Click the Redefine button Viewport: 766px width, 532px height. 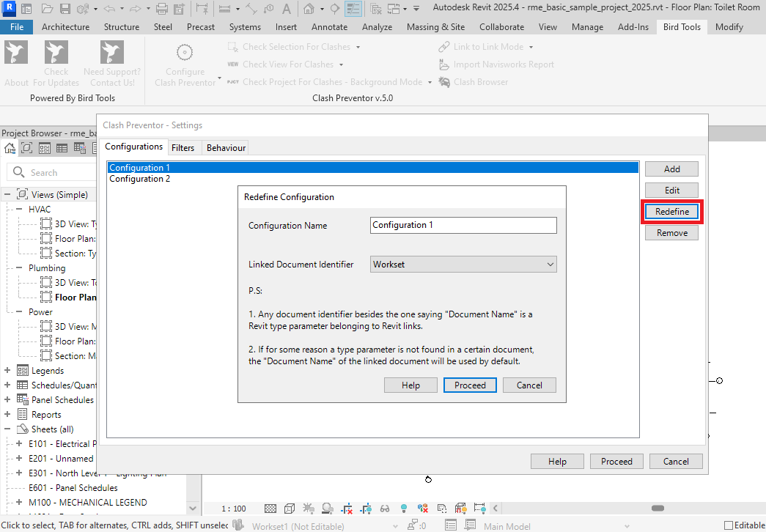[x=671, y=212]
